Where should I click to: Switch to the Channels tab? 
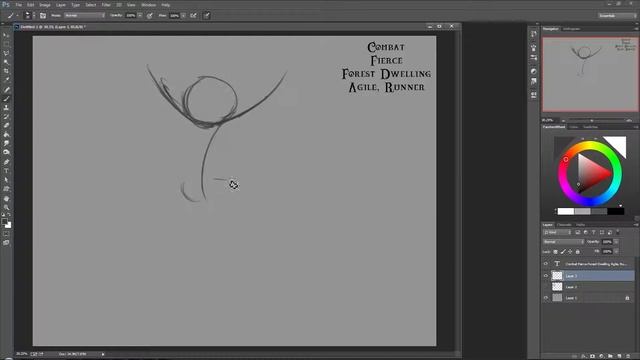pyautogui.click(x=564, y=225)
